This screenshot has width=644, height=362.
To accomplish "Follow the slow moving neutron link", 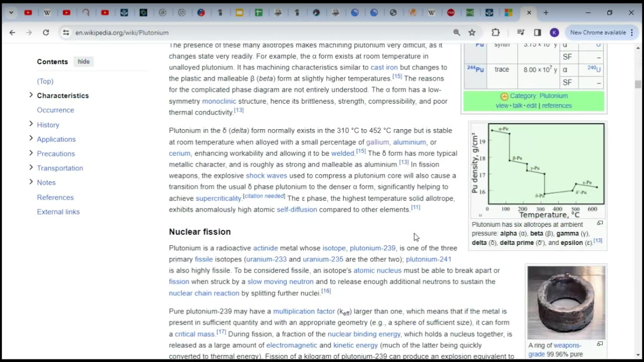I will click(280, 282).
